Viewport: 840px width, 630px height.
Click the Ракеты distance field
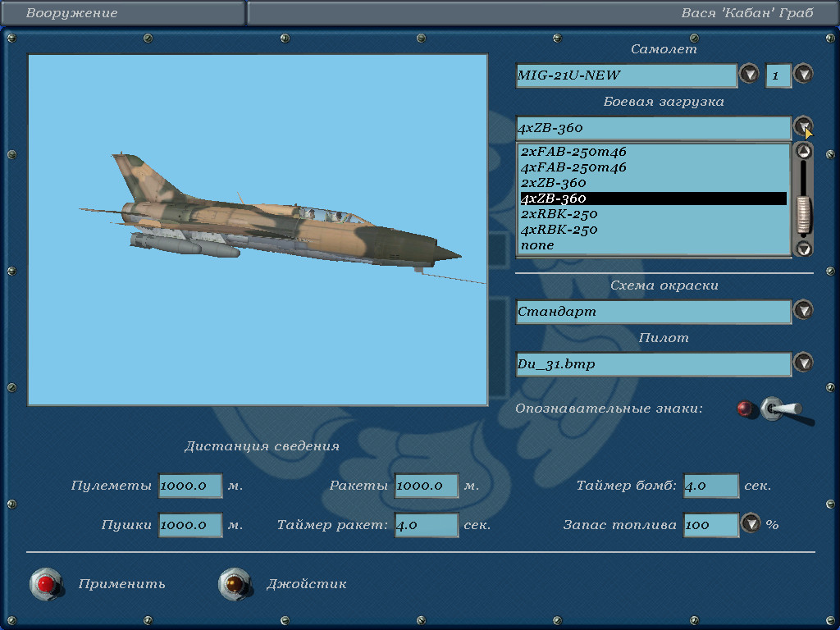click(x=427, y=486)
